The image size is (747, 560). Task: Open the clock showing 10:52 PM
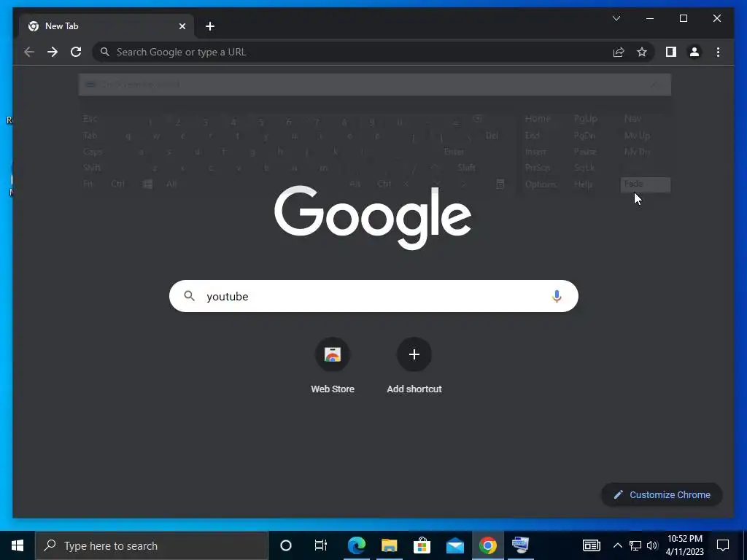pos(684,545)
